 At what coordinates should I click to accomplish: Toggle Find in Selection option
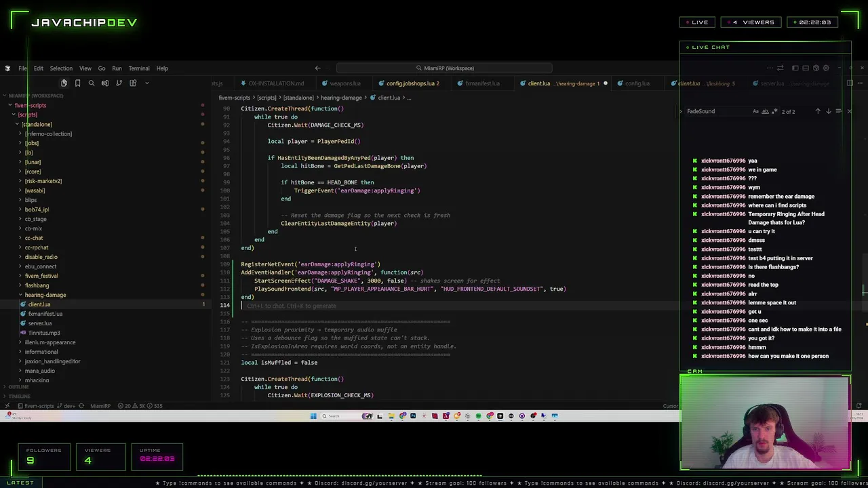838,111
